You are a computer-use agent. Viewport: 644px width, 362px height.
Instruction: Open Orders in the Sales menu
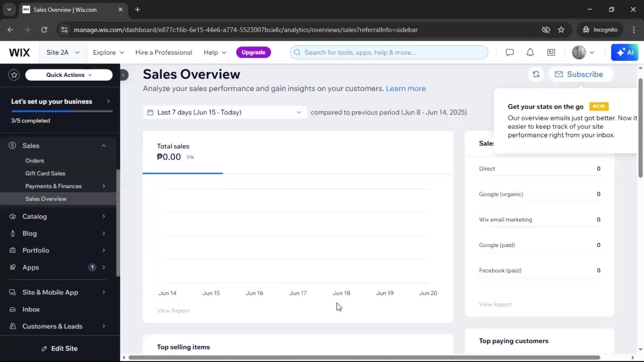pos(35,161)
